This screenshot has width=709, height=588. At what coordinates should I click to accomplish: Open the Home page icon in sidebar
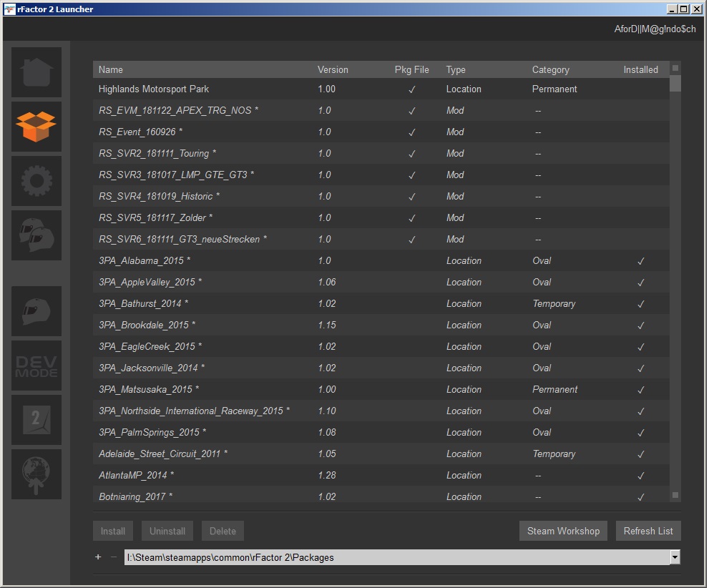[x=36, y=72]
